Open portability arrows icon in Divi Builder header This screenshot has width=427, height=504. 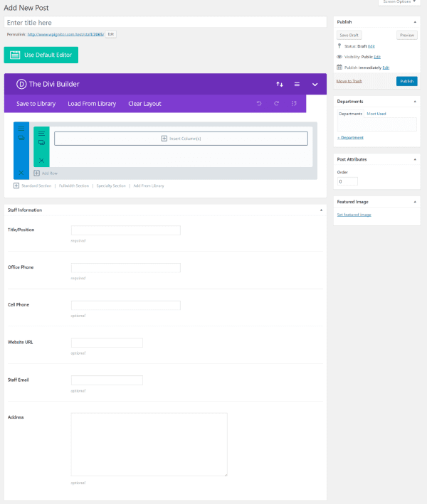tap(280, 84)
